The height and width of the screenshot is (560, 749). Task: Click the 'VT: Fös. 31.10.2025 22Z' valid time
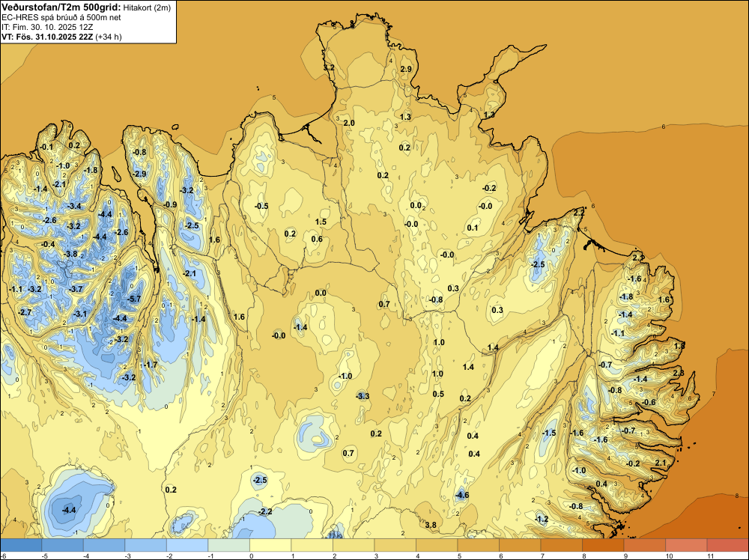click(47, 36)
